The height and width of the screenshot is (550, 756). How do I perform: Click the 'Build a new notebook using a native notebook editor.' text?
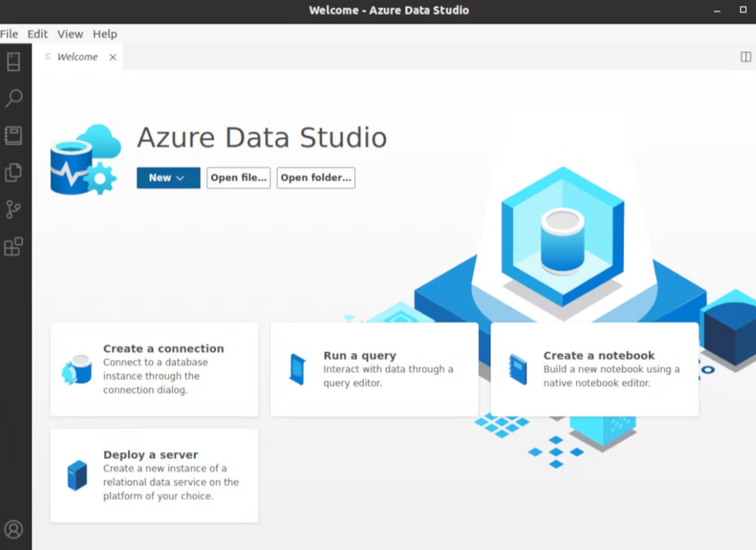[612, 376]
